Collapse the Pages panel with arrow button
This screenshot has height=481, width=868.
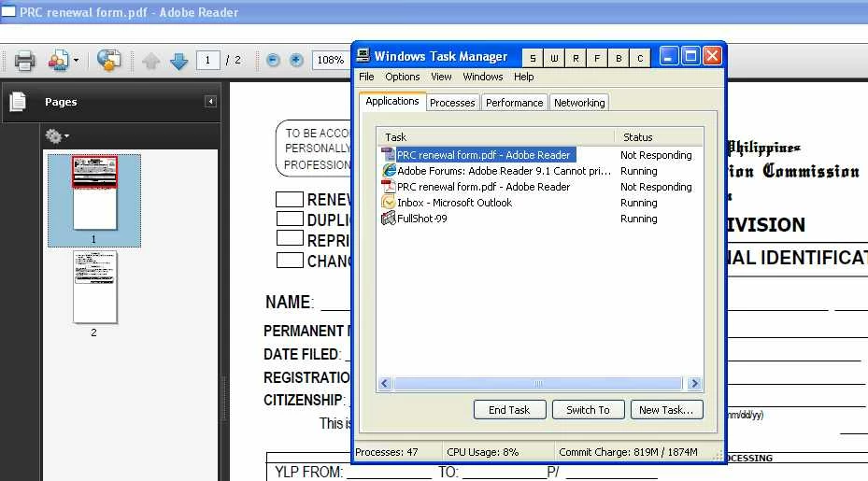[210, 101]
